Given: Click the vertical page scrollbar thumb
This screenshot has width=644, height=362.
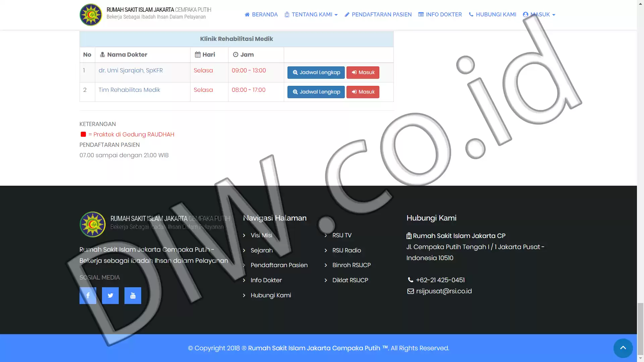Looking at the screenshot, I should point(640,328).
